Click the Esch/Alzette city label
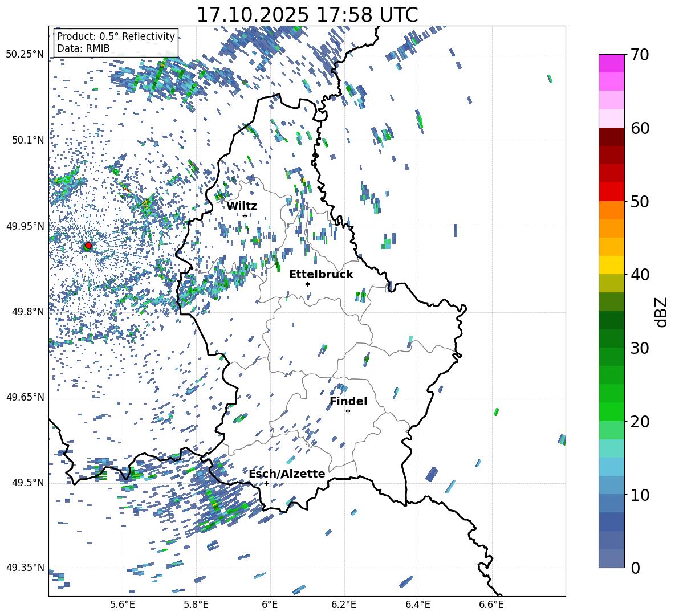Screen dimensions: 675x616 point(287,474)
